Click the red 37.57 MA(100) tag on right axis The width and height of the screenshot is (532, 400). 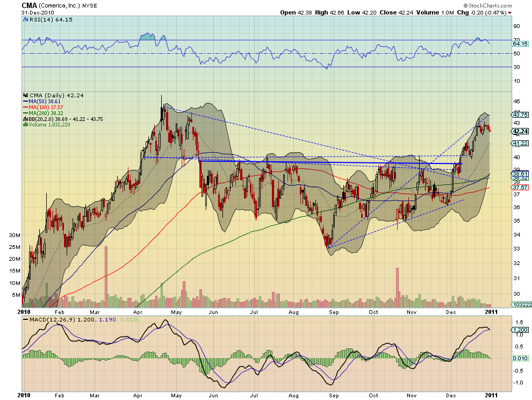pos(520,187)
